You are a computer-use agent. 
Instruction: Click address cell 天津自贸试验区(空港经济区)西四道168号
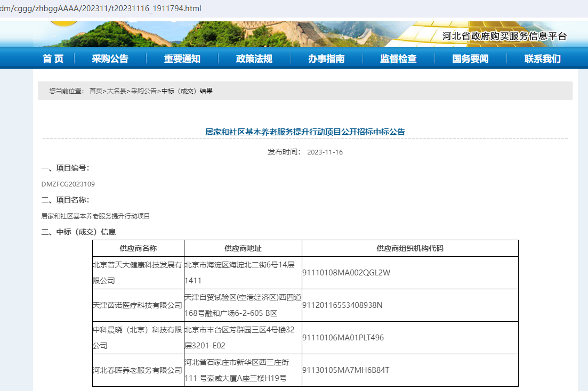point(243,305)
